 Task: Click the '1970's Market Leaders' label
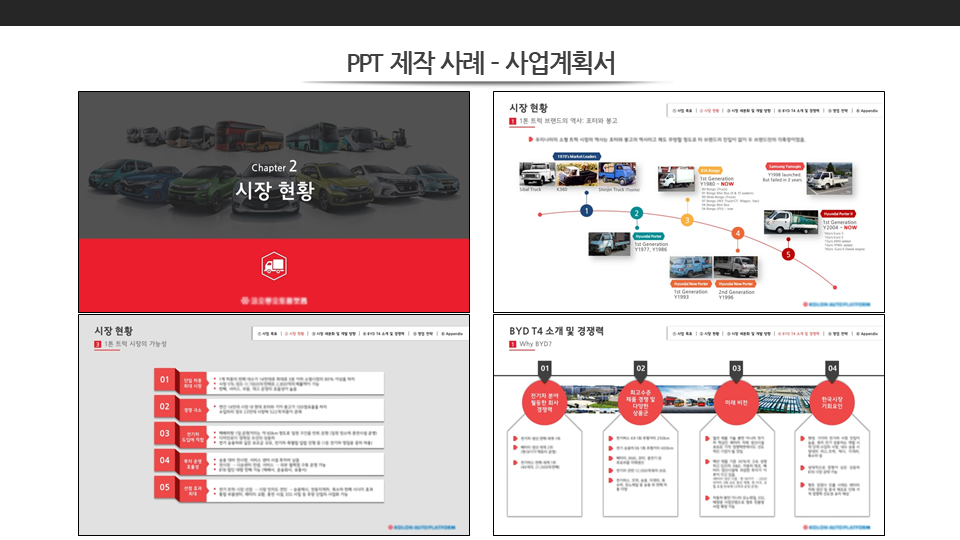click(x=576, y=156)
